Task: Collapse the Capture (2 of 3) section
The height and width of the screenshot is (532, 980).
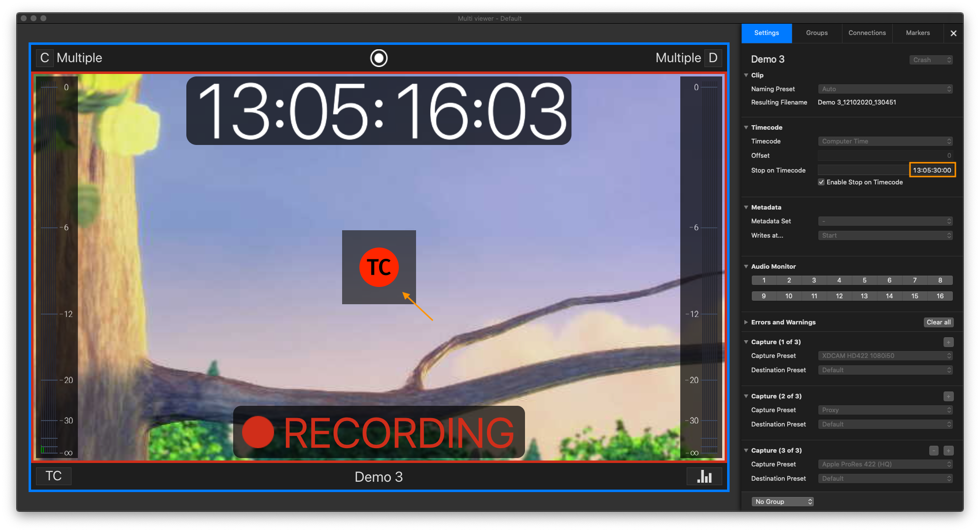Action: click(746, 396)
